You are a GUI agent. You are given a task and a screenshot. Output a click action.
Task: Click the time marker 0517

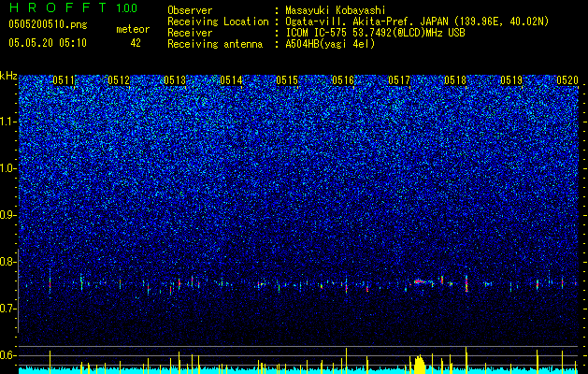[x=399, y=80]
